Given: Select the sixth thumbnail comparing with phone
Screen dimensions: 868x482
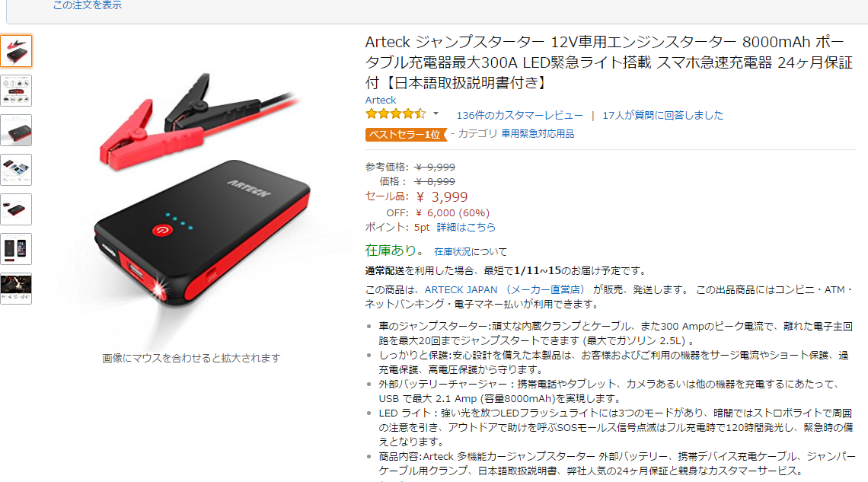Looking at the screenshot, I should pos(16,249).
